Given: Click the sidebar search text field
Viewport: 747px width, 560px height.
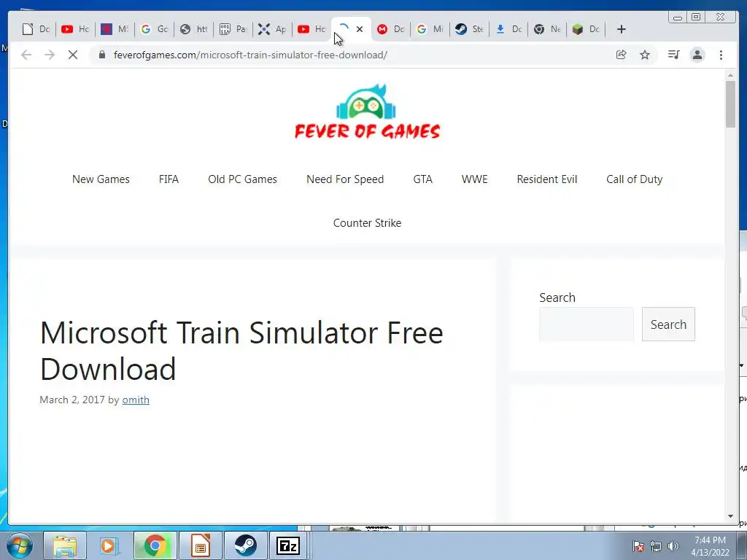Looking at the screenshot, I should tap(587, 324).
